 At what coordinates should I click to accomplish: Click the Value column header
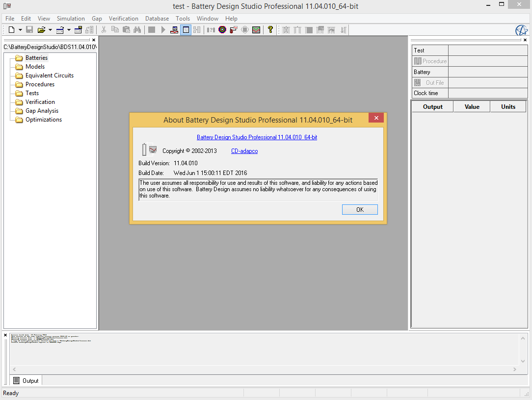[472, 107]
